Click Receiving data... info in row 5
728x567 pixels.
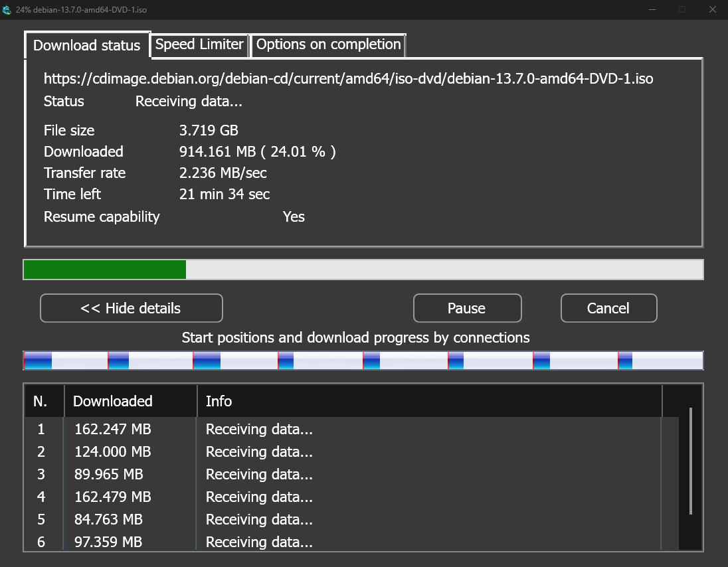259,519
